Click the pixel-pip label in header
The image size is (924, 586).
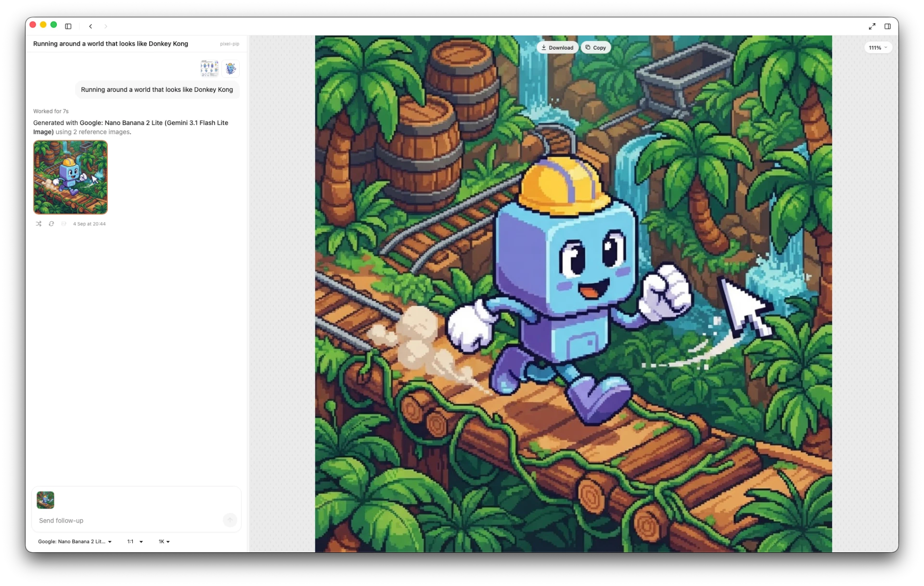(x=230, y=44)
